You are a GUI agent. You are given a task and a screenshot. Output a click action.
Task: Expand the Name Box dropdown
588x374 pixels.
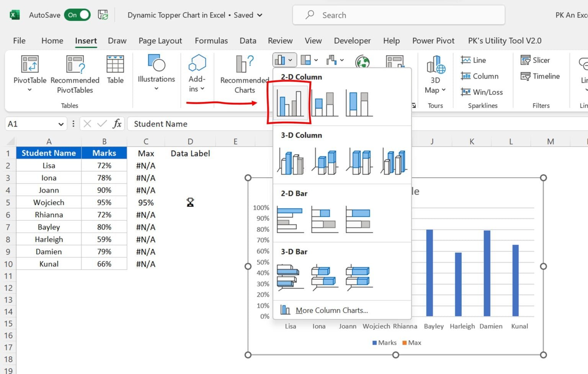[x=61, y=124]
